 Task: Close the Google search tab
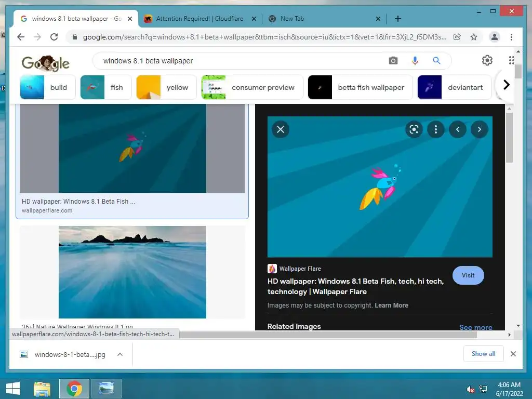129,19
